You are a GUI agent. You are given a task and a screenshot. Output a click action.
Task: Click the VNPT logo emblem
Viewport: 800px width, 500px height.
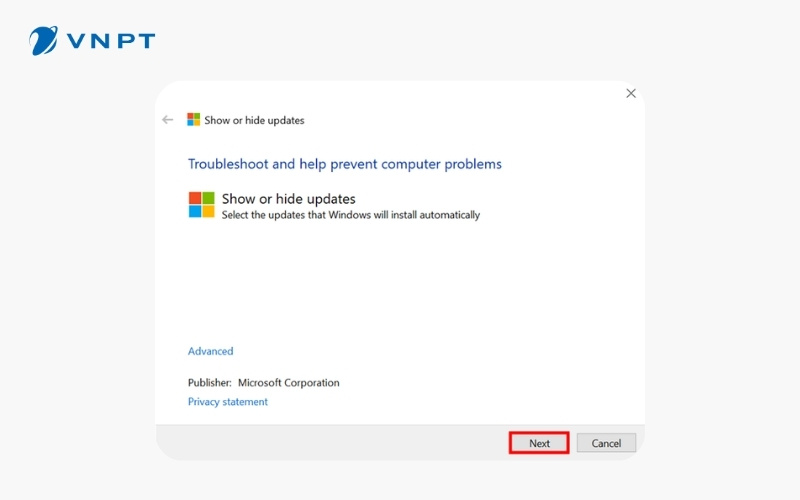pyautogui.click(x=44, y=41)
